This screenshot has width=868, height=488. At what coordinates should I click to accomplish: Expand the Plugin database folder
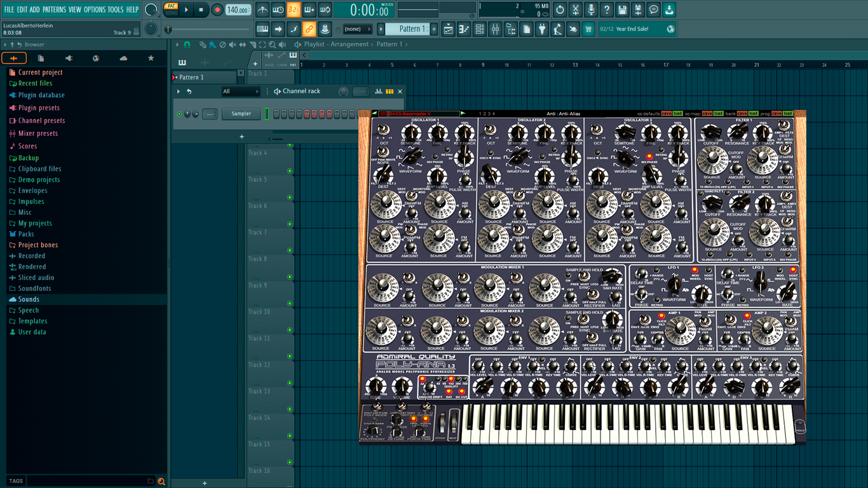[41, 95]
